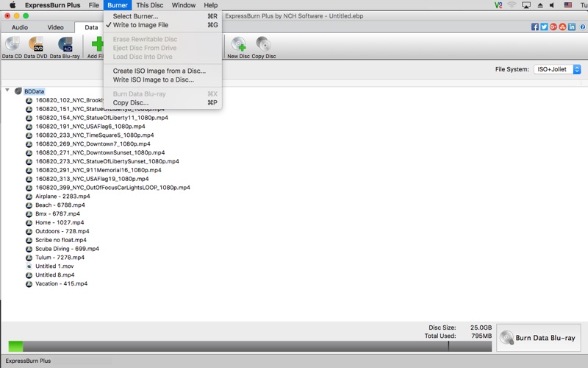Click the BDData disc icon

(x=18, y=91)
